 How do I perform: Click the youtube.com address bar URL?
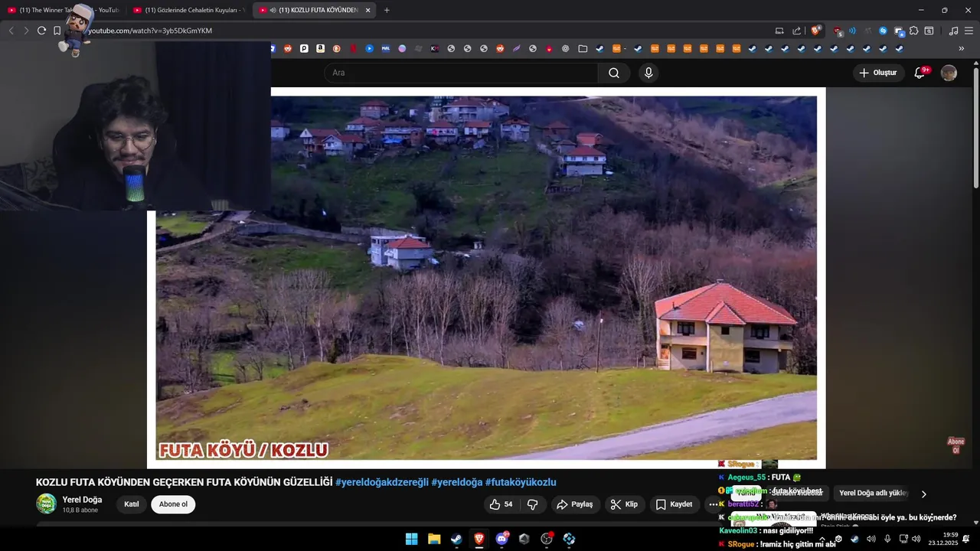coord(150,31)
